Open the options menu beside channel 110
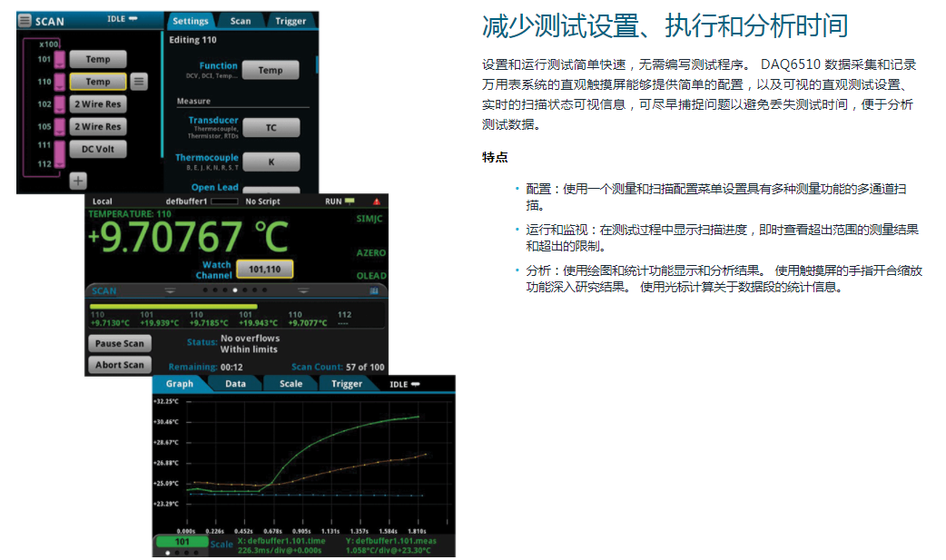This screenshot has width=946, height=560. coord(139,82)
